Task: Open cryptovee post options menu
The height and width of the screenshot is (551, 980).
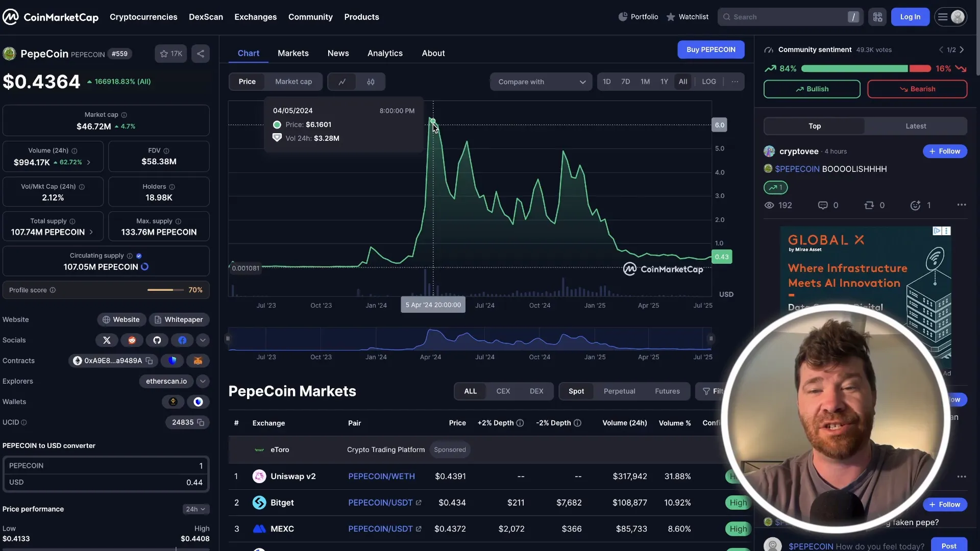Action: [x=962, y=205]
